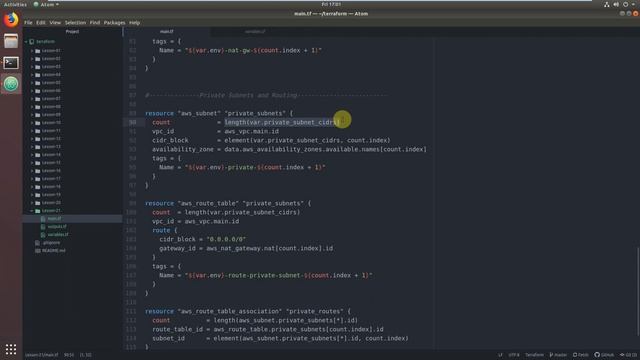This screenshot has width=640, height=360.
Task: Show Applications grid at dock bottom
Action: tap(11, 349)
